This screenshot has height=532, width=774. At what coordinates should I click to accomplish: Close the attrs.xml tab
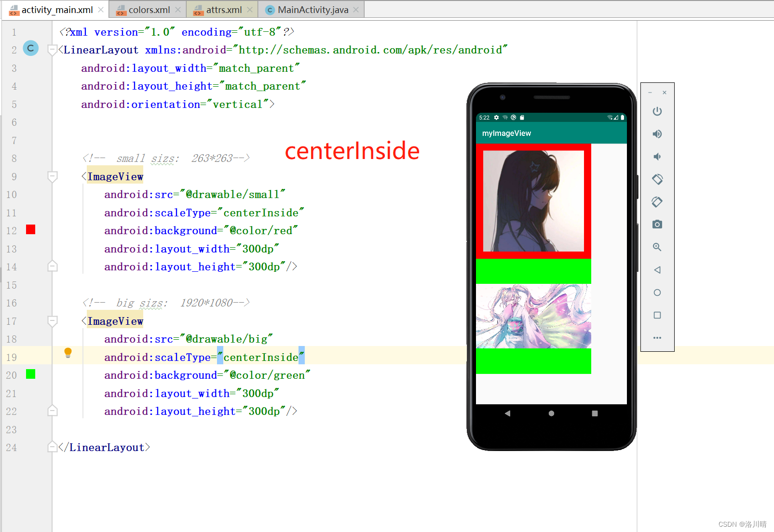point(250,9)
